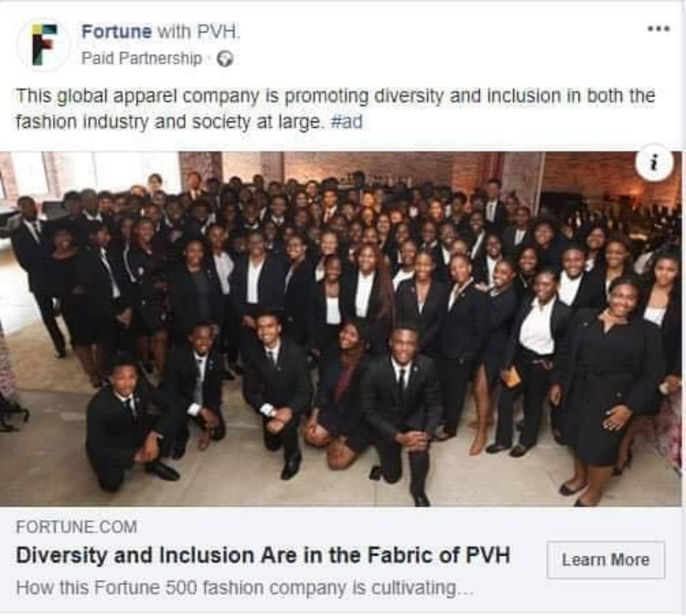Click the word 'with' in the post header
Screen dimensions: 686x616
[x=174, y=31]
